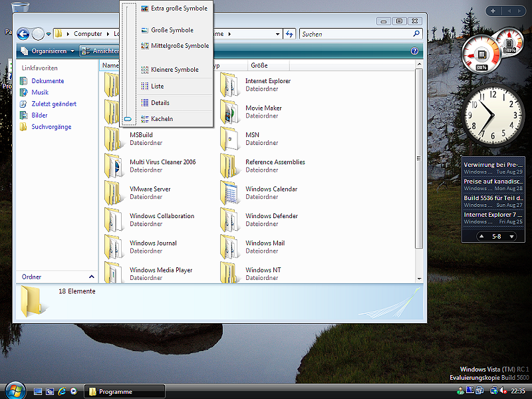Launch Internet Explorer from the quick launch bar

tap(62, 392)
